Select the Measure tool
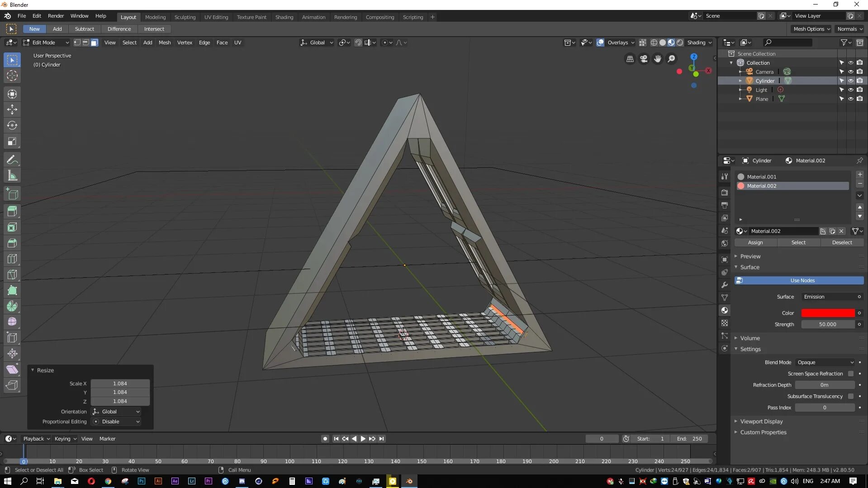868x488 pixels. [x=12, y=176]
